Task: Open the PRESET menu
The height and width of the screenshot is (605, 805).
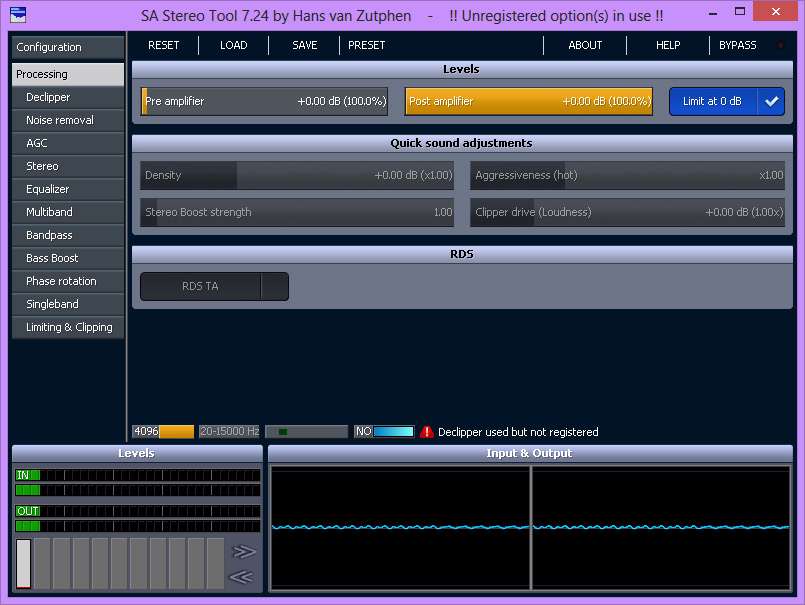Action: [367, 45]
